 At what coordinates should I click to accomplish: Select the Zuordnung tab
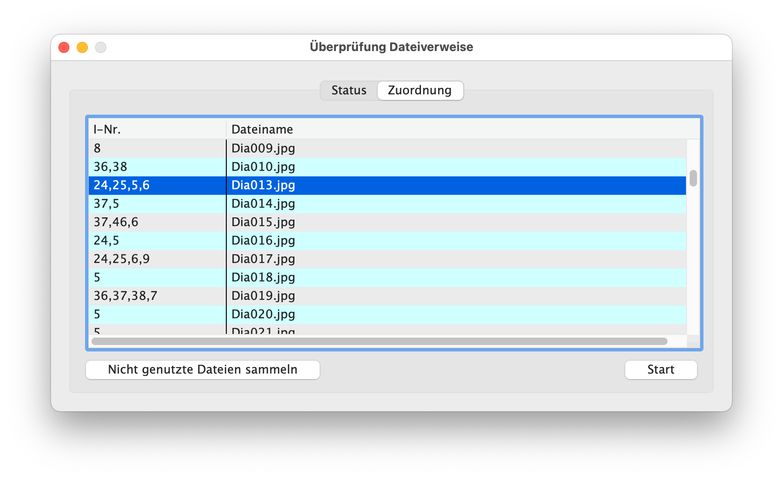click(x=420, y=90)
